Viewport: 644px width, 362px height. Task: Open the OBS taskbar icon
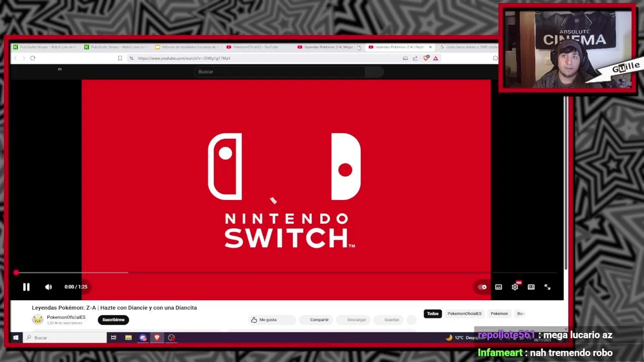coord(172,338)
